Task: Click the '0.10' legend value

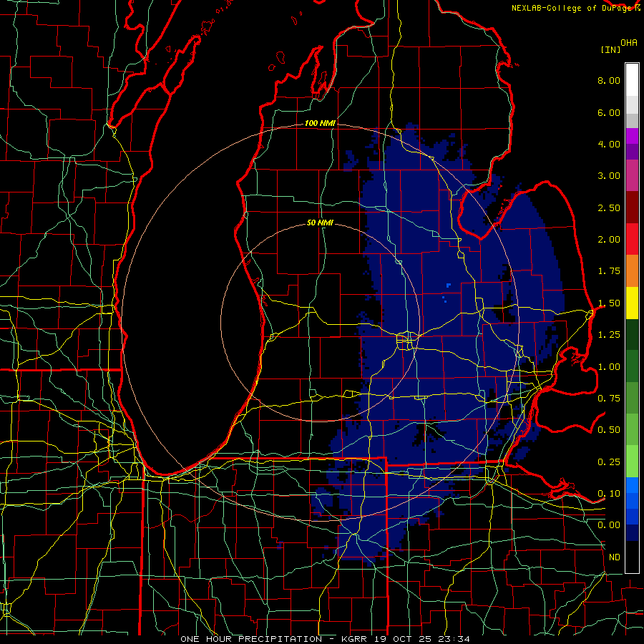Action: [x=609, y=494]
